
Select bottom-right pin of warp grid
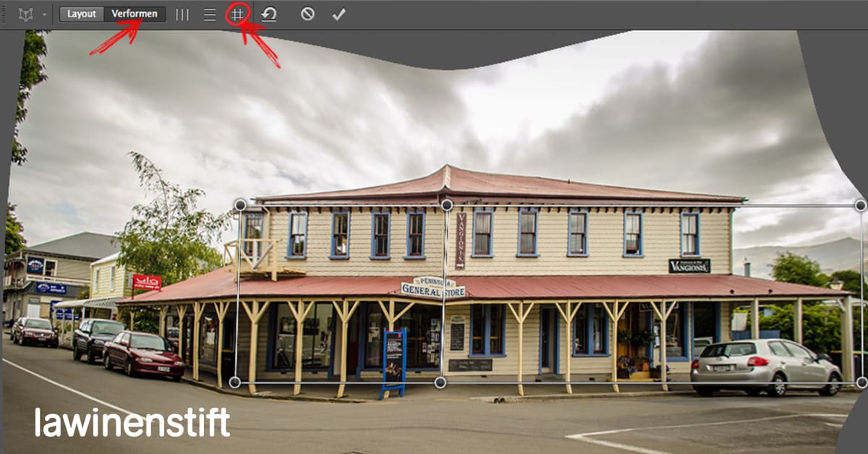coord(861,382)
